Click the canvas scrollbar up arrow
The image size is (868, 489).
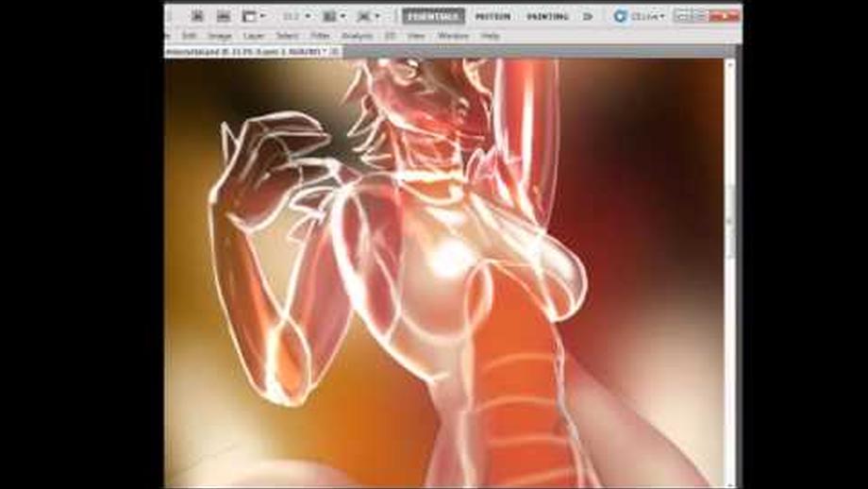click(729, 65)
